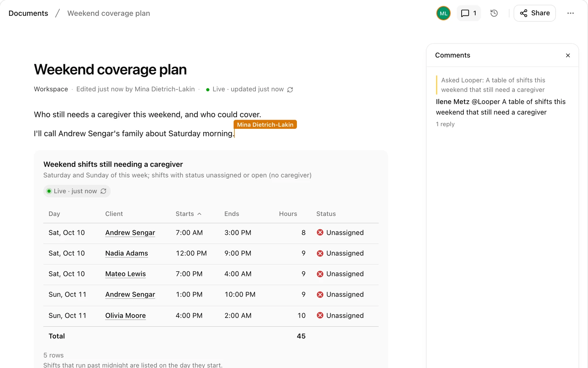Click the 5 rows count text
The image size is (588, 368).
coord(53,355)
